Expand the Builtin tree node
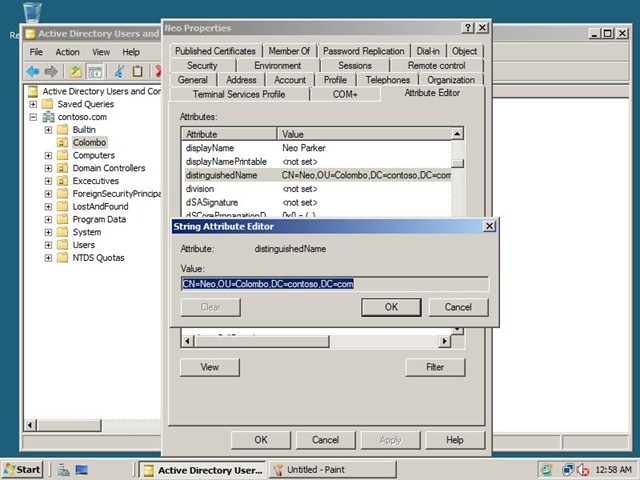Image resolution: width=640 pixels, height=480 pixels. click(48, 130)
